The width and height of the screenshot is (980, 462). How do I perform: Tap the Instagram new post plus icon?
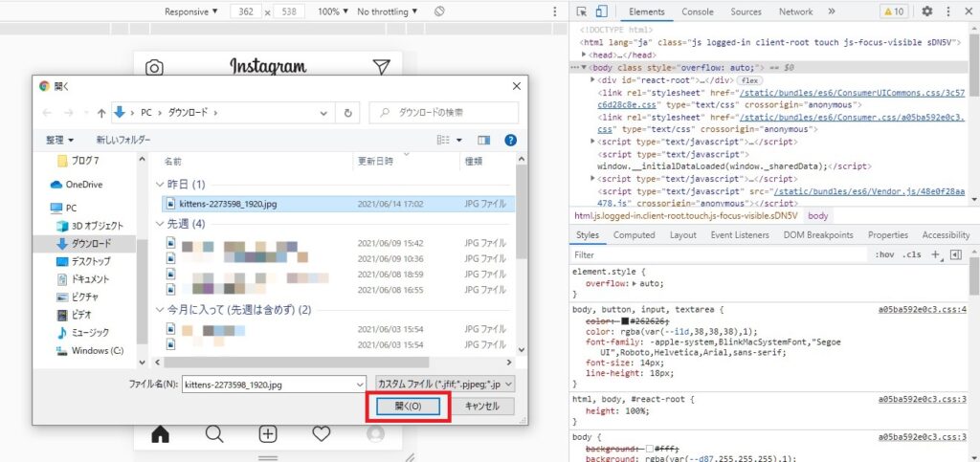click(268, 434)
